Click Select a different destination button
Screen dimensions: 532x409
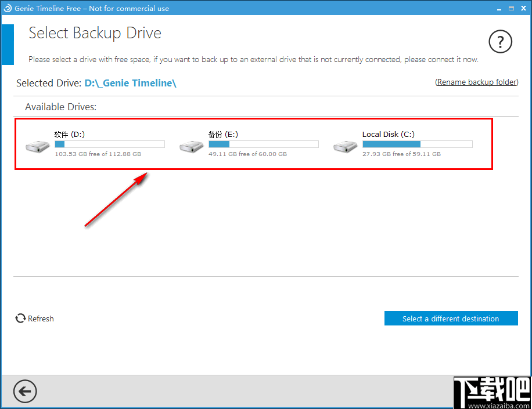451,318
